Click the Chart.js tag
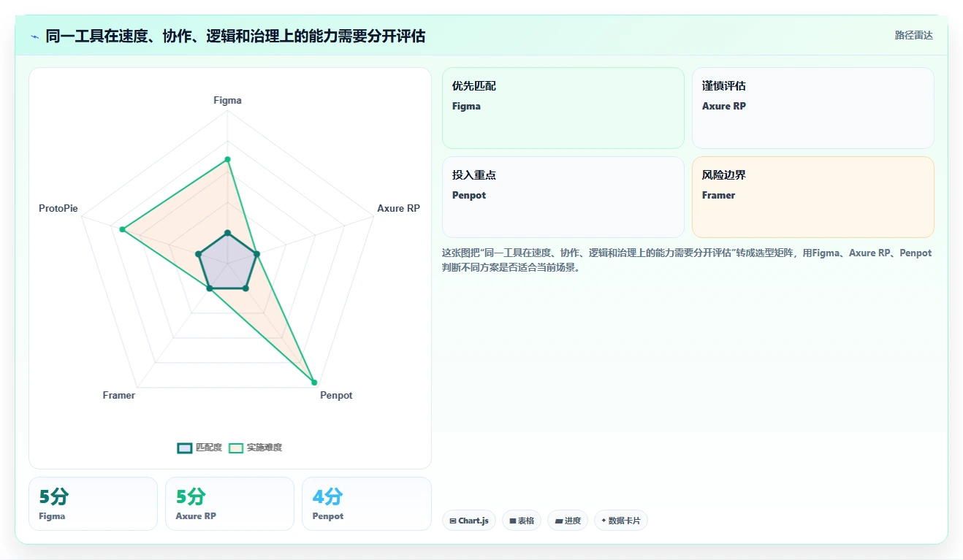The width and height of the screenshot is (963, 560). click(x=469, y=521)
